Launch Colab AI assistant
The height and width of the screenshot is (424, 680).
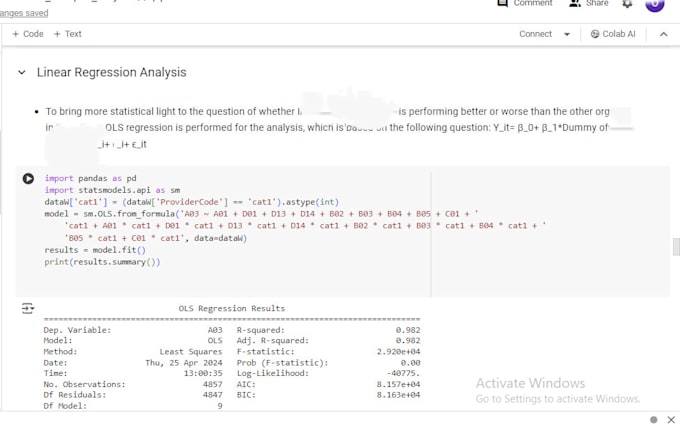(613, 34)
